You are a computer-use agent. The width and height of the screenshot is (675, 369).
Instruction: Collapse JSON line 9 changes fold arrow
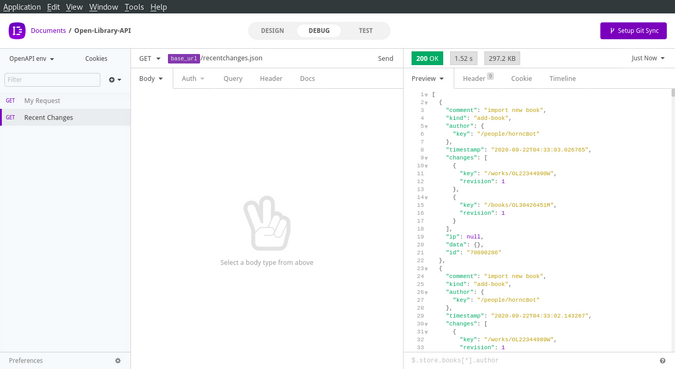pyautogui.click(x=426, y=158)
